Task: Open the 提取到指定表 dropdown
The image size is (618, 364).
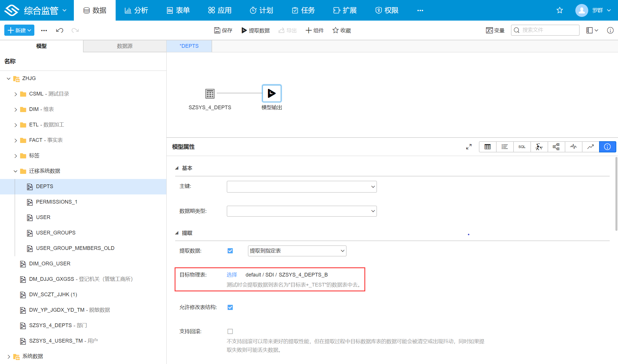Action: coord(297,251)
